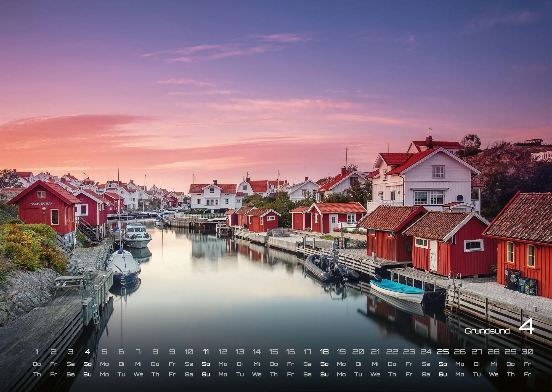Click English weekday 'Tu' under date 13

pyautogui.click(x=240, y=375)
